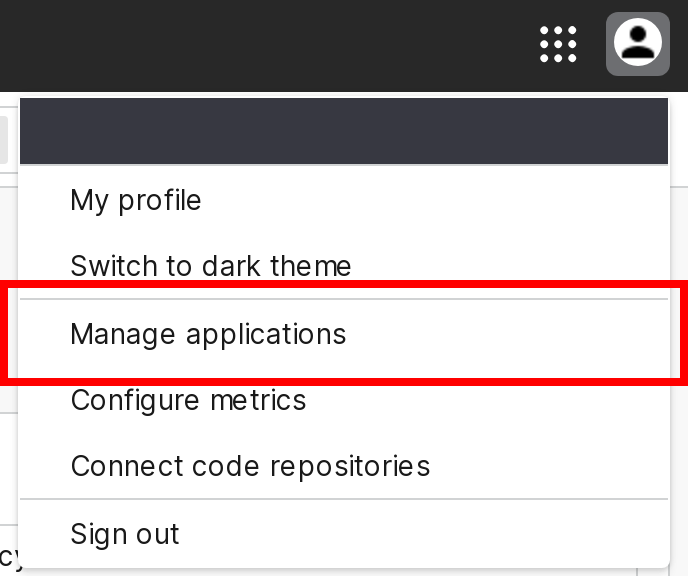Open Connect code repositories
The image size is (688, 576).
(250, 466)
